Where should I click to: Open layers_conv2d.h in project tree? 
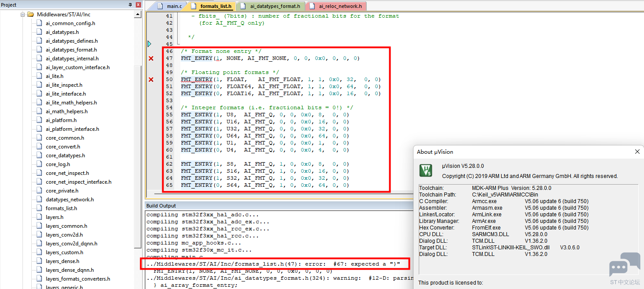tap(64, 235)
